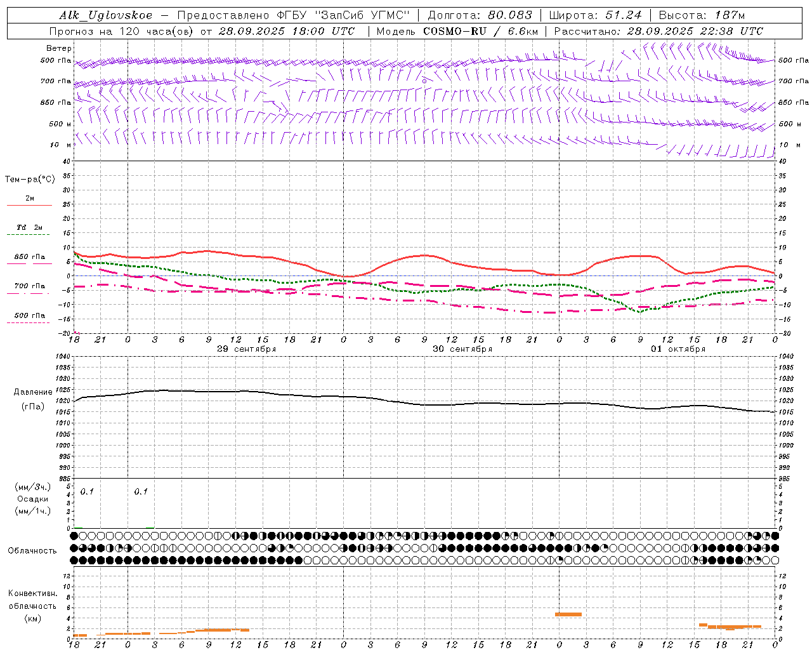
Task: Click the station name Alk_Uglovskoe
Action: 106,15
